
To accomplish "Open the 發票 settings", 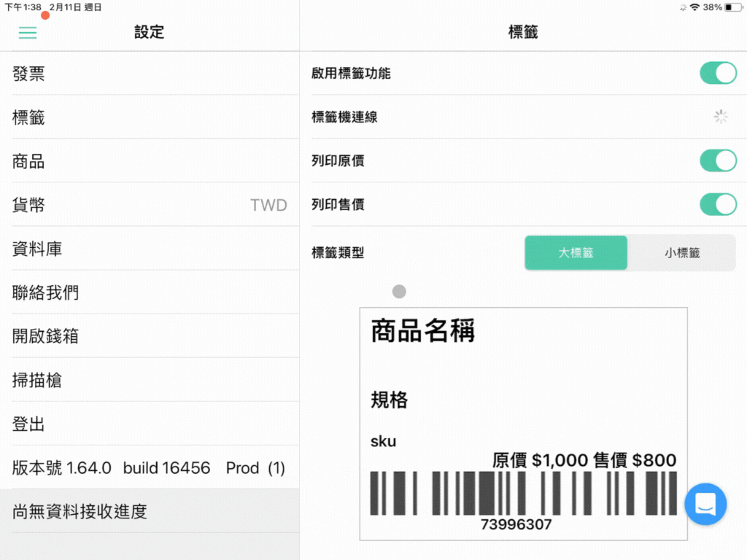I will pyautogui.click(x=150, y=74).
